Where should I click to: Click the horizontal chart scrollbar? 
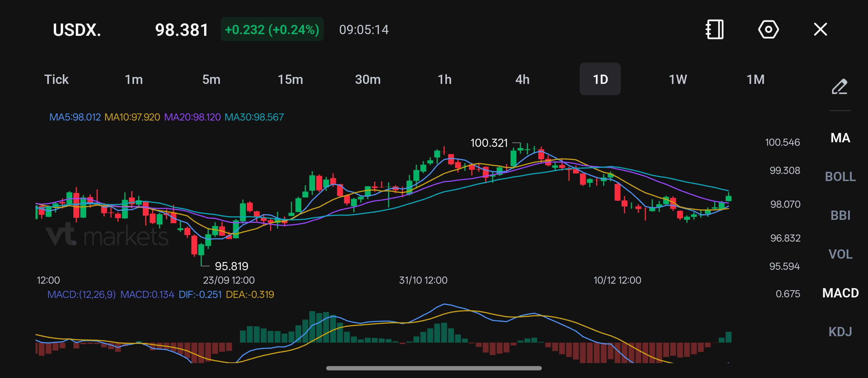pos(434,368)
